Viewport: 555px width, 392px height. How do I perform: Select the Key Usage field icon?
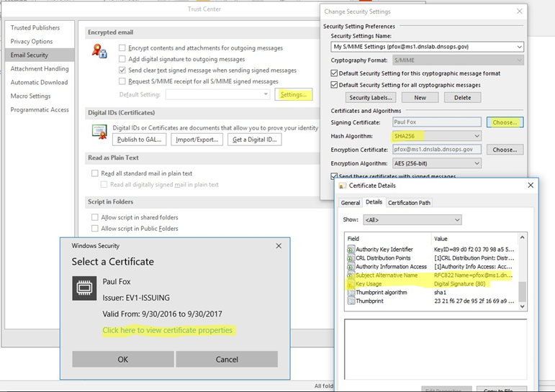pos(351,284)
